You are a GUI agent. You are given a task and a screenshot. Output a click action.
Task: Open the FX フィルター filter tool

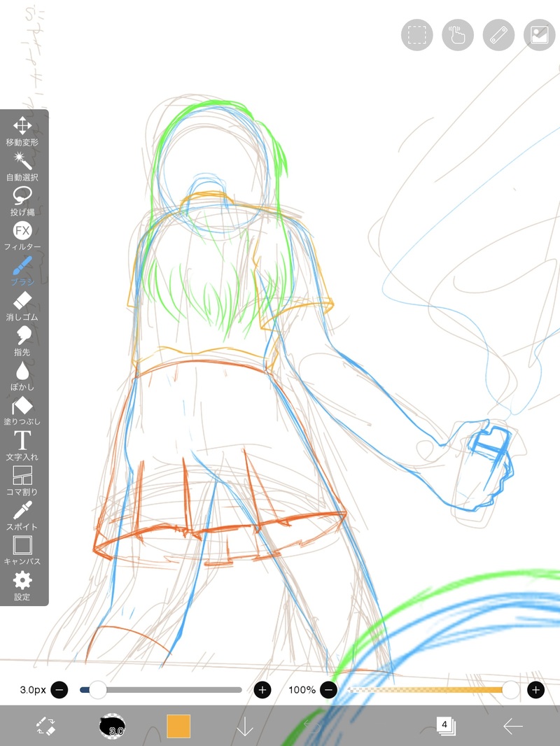coord(22,237)
